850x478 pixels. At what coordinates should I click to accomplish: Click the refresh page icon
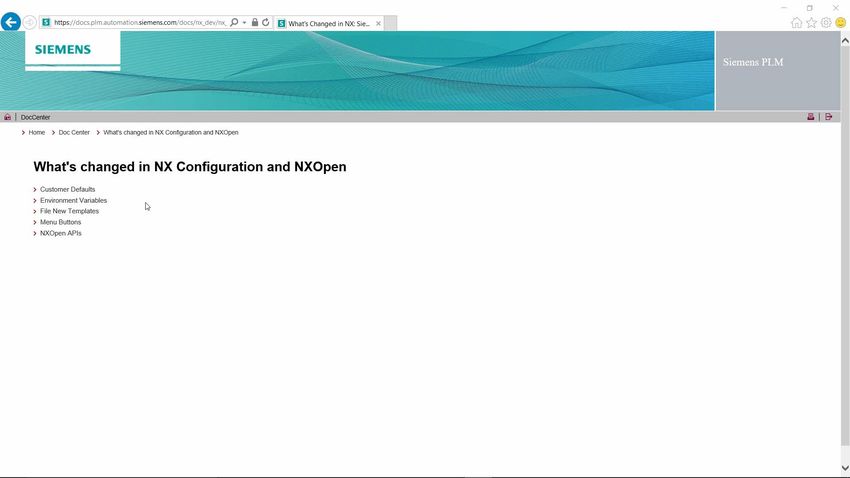pos(266,22)
